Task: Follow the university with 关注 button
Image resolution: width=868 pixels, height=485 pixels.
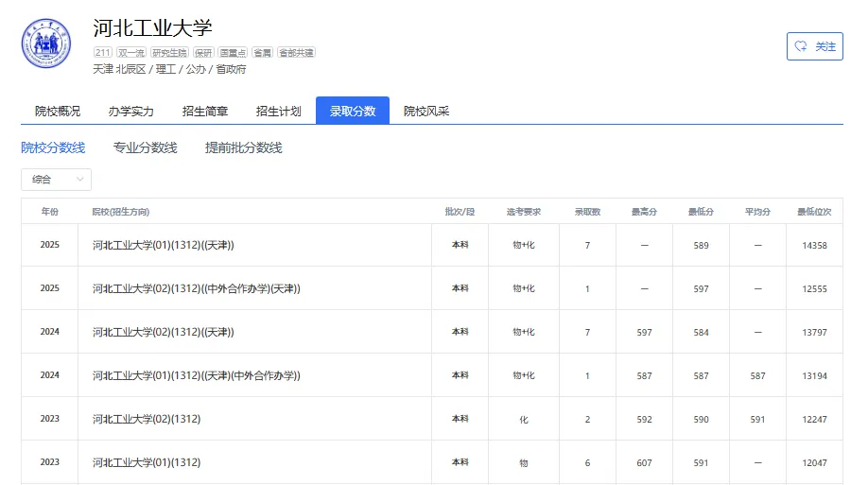Action: point(814,46)
